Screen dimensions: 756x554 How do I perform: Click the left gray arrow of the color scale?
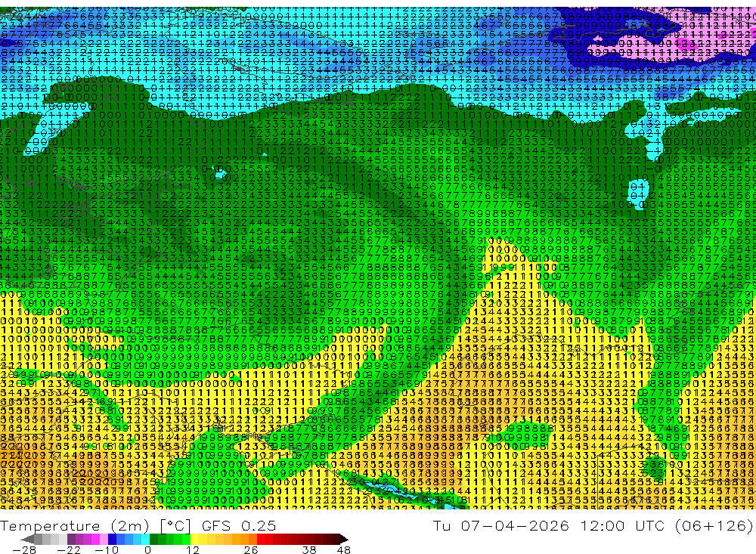point(27,540)
